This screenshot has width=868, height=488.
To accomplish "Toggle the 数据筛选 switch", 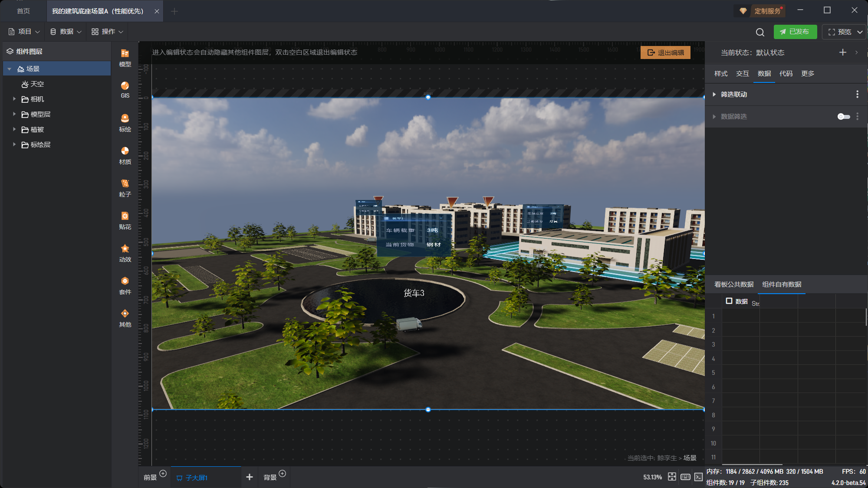I will pyautogui.click(x=843, y=117).
